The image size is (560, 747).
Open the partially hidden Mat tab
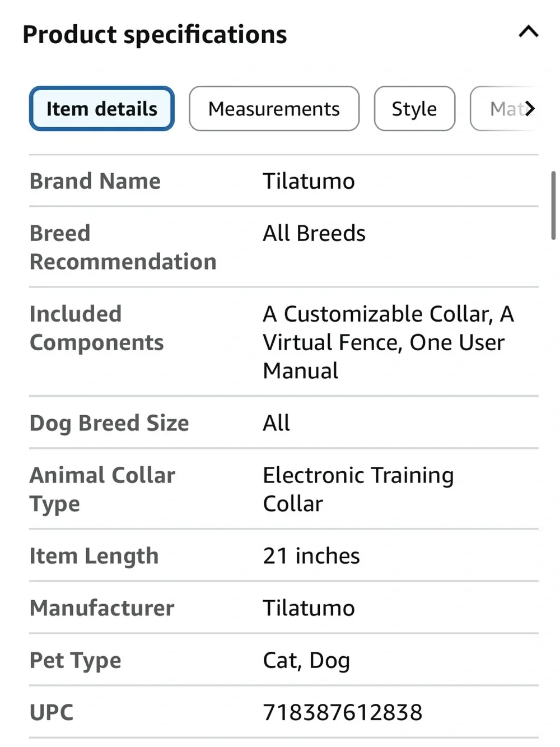pos(504,109)
